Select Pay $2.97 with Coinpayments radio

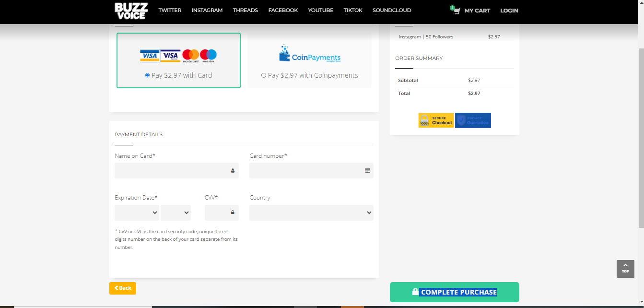pyautogui.click(x=263, y=75)
